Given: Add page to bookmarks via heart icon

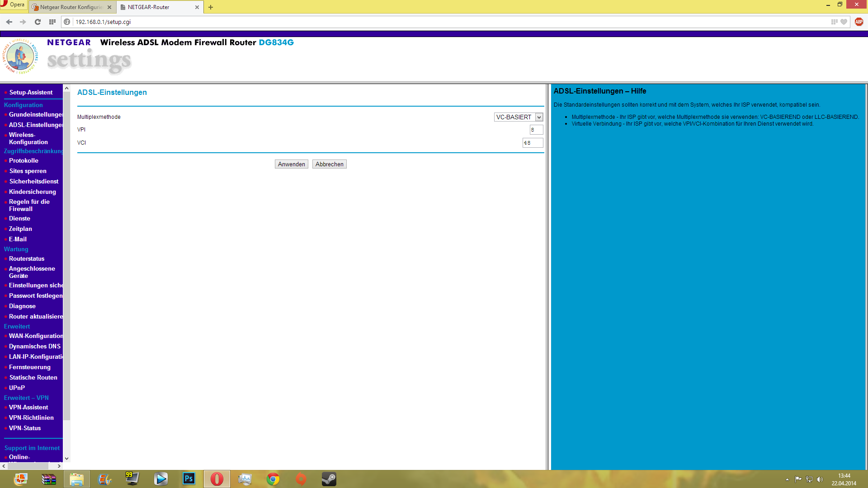Looking at the screenshot, I should click(844, 22).
